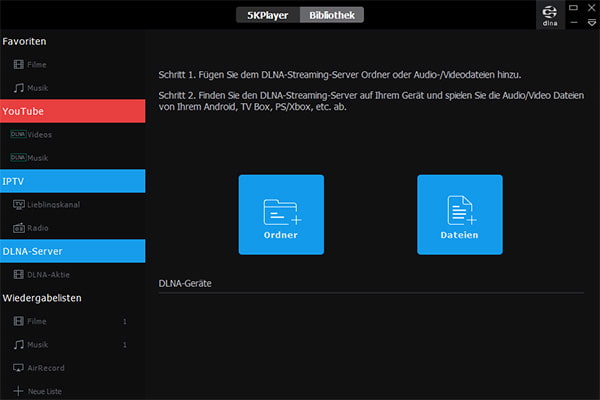Maximize the 5KPlayer window

pyautogui.click(x=573, y=7)
